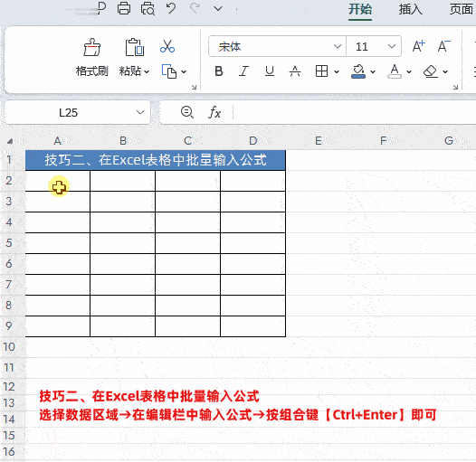The width and height of the screenshot is (476, 462).
Task: Select row 5 header
Action: pyautogui.click(x=9, y=243)
